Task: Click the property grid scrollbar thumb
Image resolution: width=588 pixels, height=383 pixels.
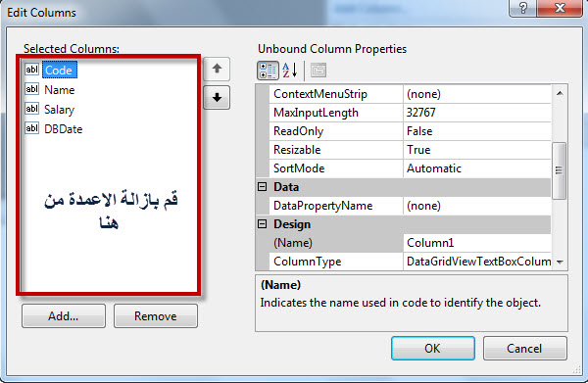Action: point(560,170)
